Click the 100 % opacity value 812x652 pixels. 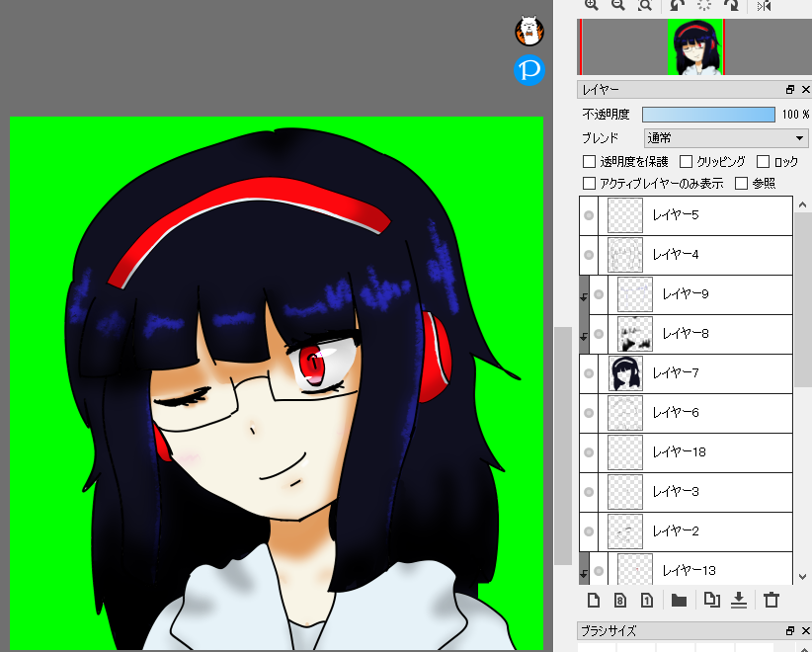click(795, 115)
